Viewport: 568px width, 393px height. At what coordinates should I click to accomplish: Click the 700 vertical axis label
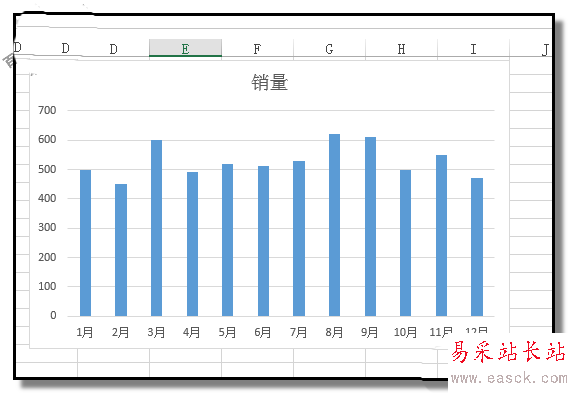47,110
